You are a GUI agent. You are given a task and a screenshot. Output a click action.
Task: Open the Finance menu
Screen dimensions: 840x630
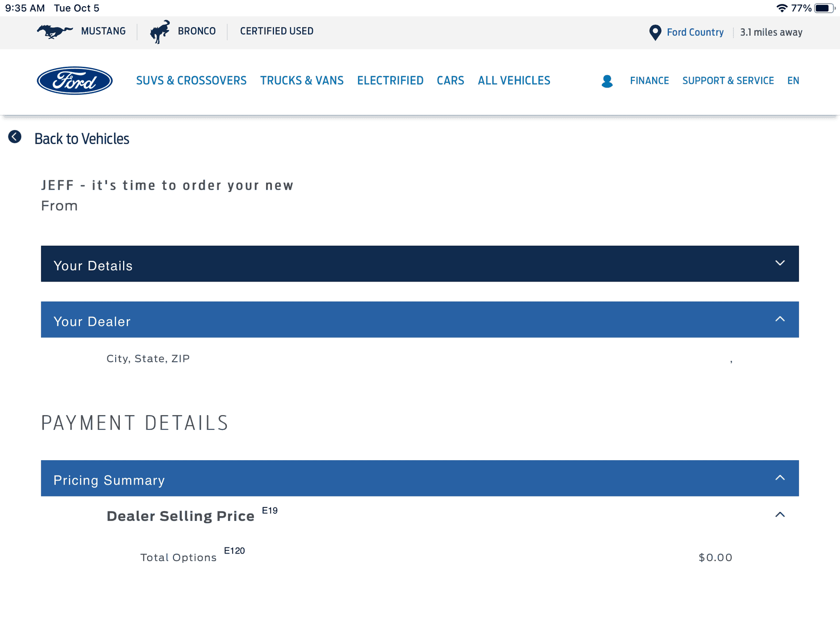pyautogui.click(x=649, y=80)
